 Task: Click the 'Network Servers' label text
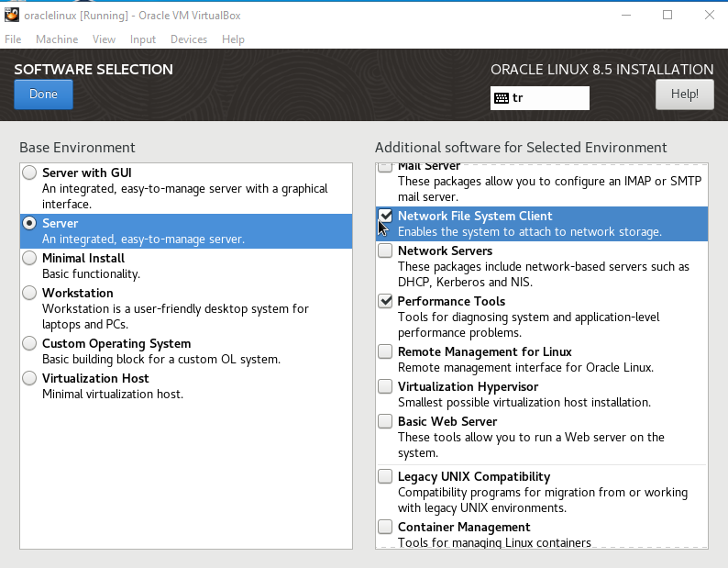(x=445, y=251)
